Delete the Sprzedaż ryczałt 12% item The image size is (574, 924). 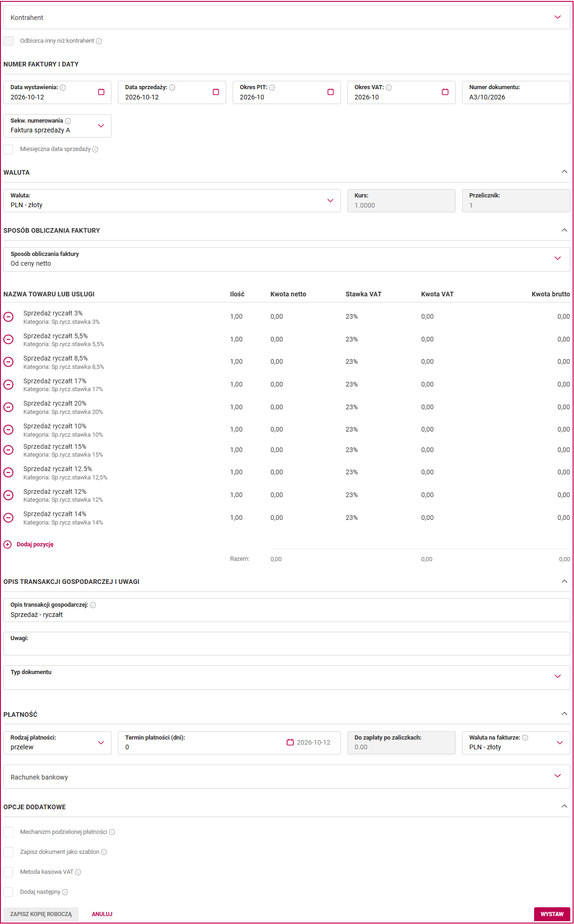[x=8, y=495]
